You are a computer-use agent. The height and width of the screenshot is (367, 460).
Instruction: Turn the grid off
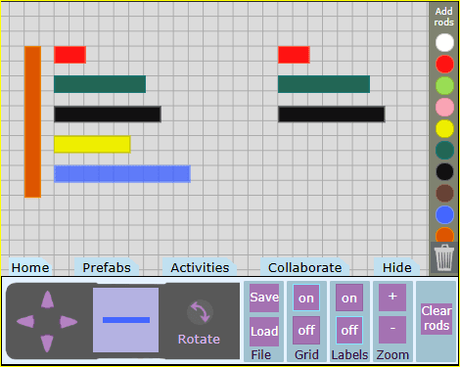[306, 330]
